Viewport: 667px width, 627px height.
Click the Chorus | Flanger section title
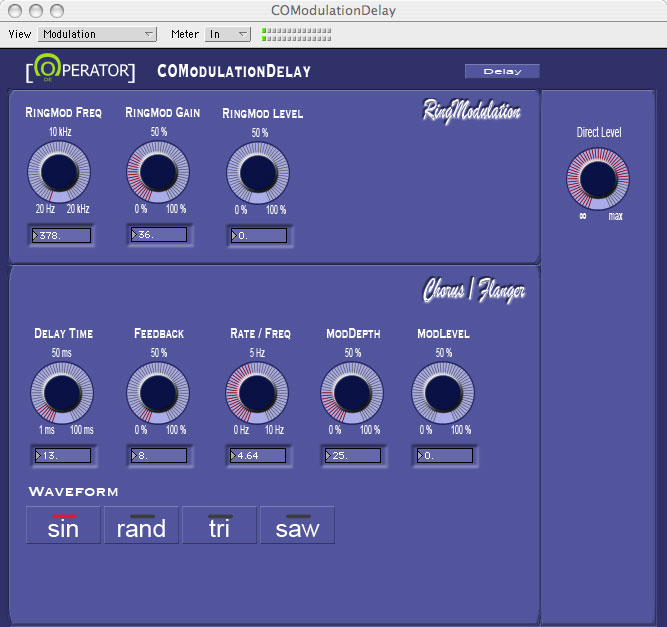point(473,290)
